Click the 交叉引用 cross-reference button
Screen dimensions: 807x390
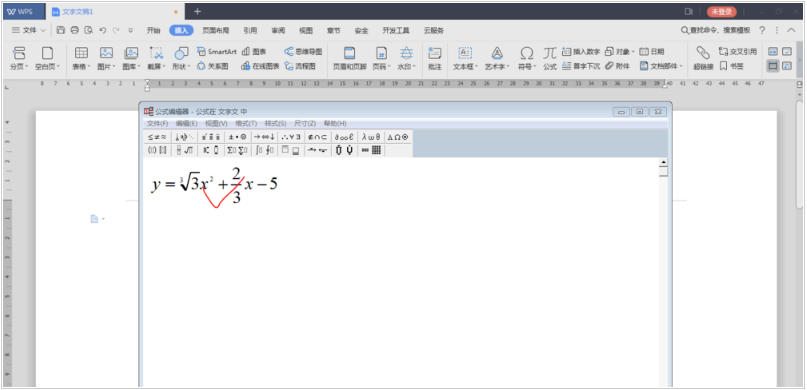738,51
